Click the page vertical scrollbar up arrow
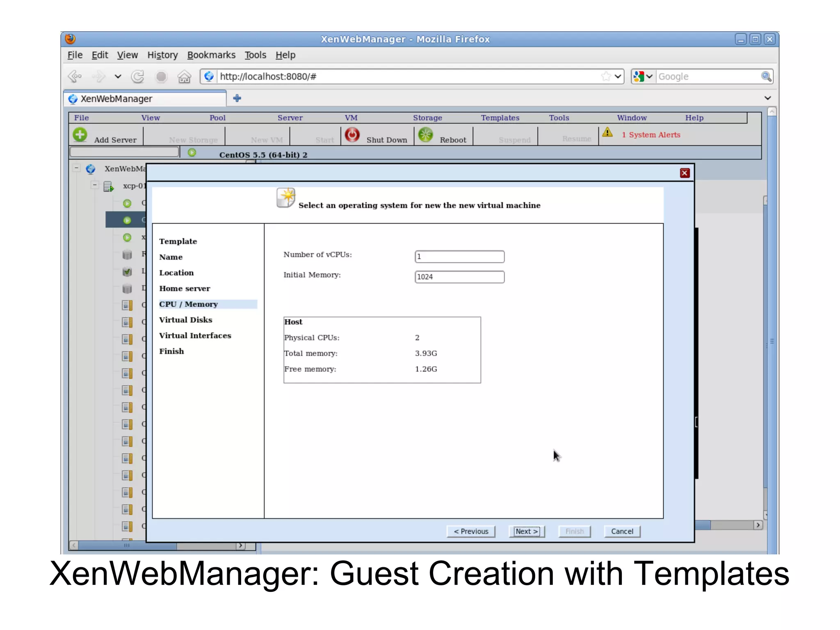This screenshot has width=840, height=630. [x=772, y=112]
